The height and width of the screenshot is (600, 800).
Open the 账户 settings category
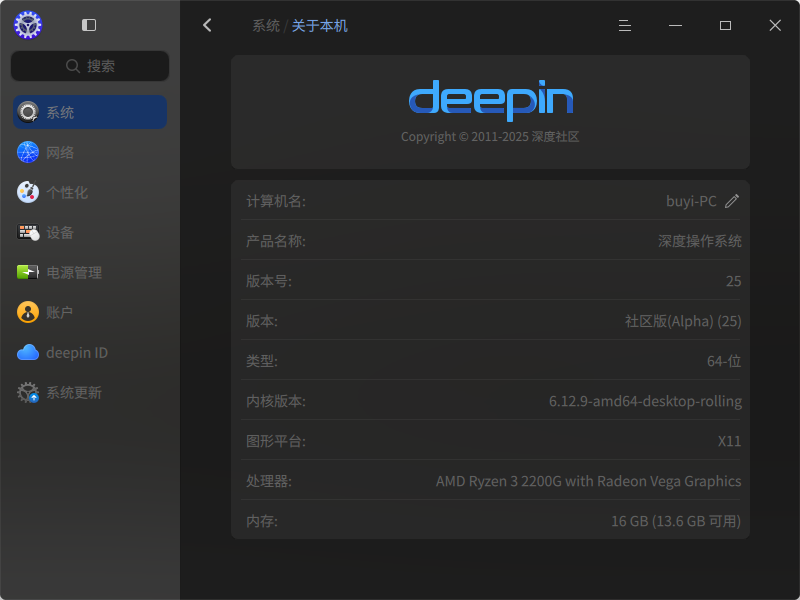pos(90,312)
